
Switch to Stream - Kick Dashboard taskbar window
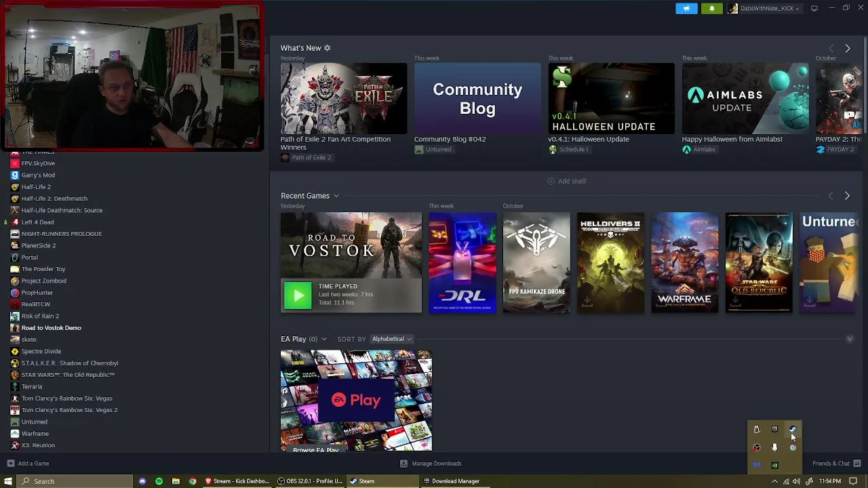(x=237, y=481)
